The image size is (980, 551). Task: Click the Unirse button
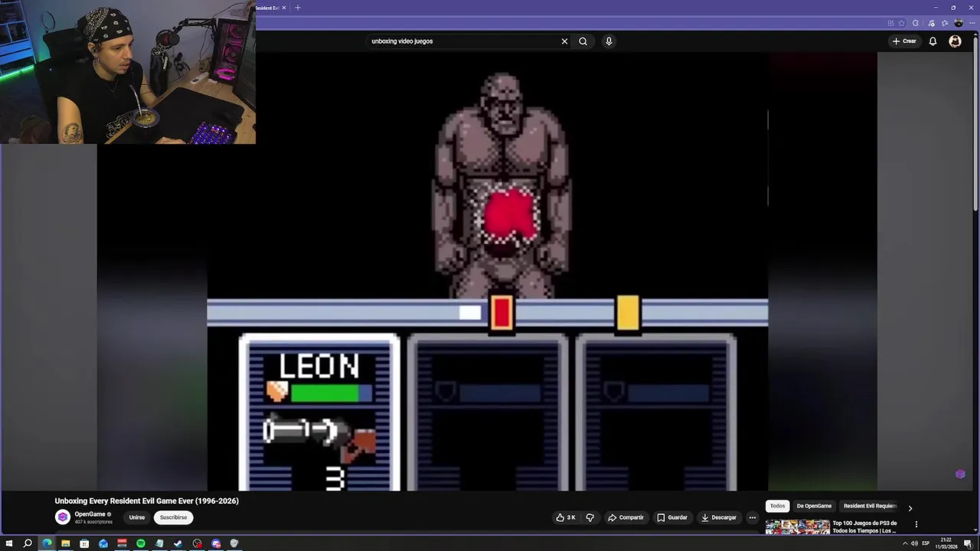tap(137, 517)
